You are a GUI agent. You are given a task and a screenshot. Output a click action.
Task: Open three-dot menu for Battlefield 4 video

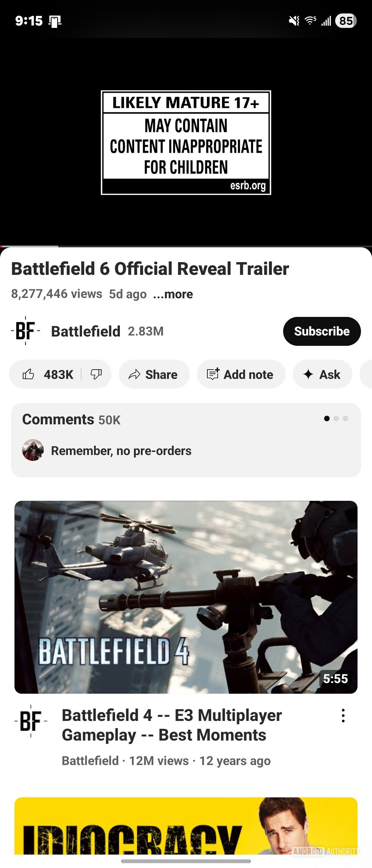click(343, 715)
